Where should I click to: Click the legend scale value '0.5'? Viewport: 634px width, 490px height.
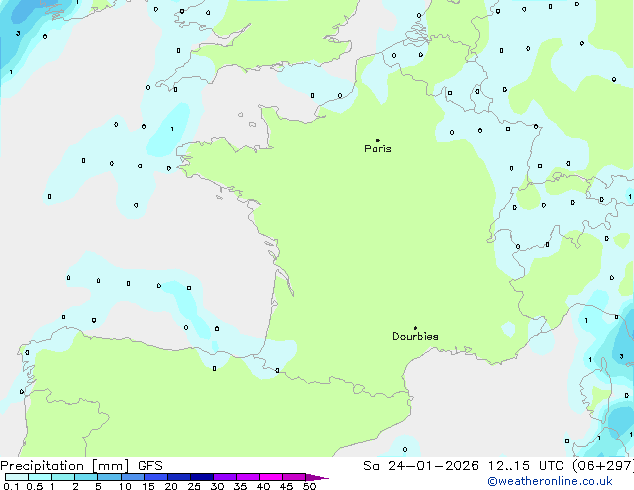[x=35, y=486]
